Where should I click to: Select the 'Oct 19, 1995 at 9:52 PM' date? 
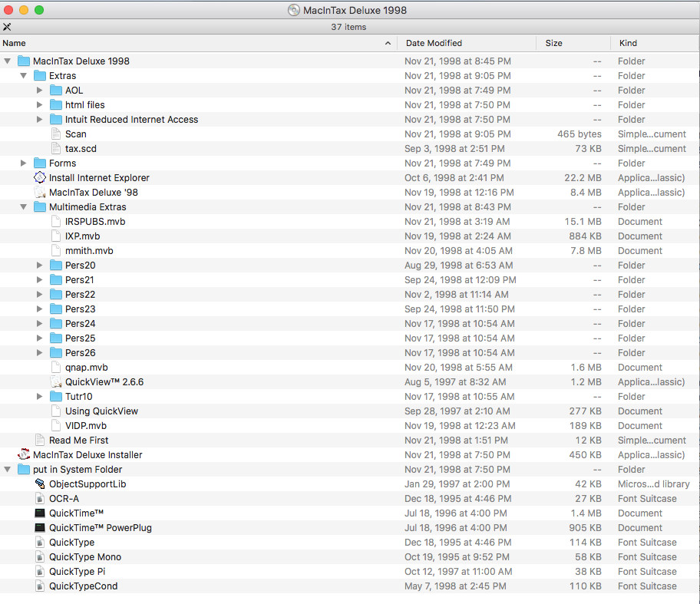pyautogui.click(x=457, y=557)
